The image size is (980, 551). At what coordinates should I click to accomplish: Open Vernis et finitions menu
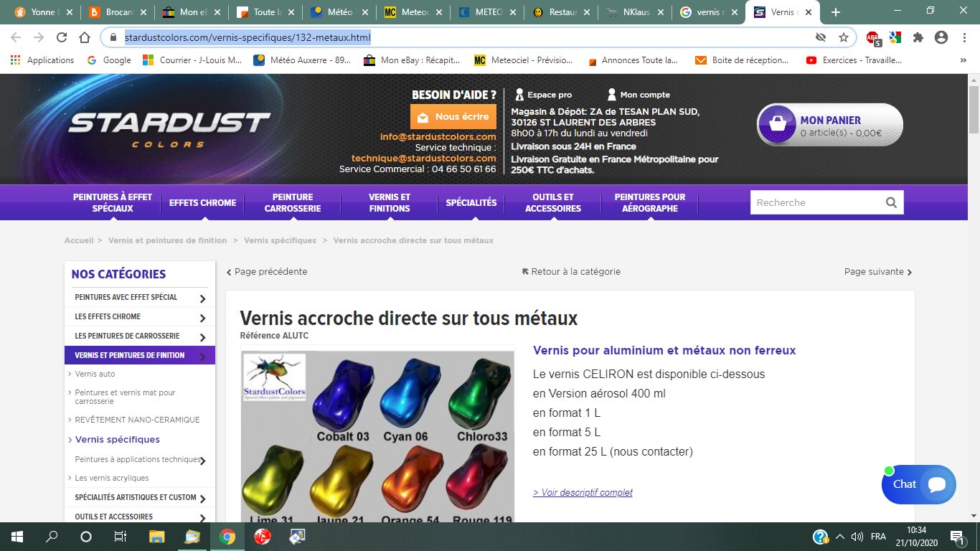pyautogui.click(x=390, y=202)
